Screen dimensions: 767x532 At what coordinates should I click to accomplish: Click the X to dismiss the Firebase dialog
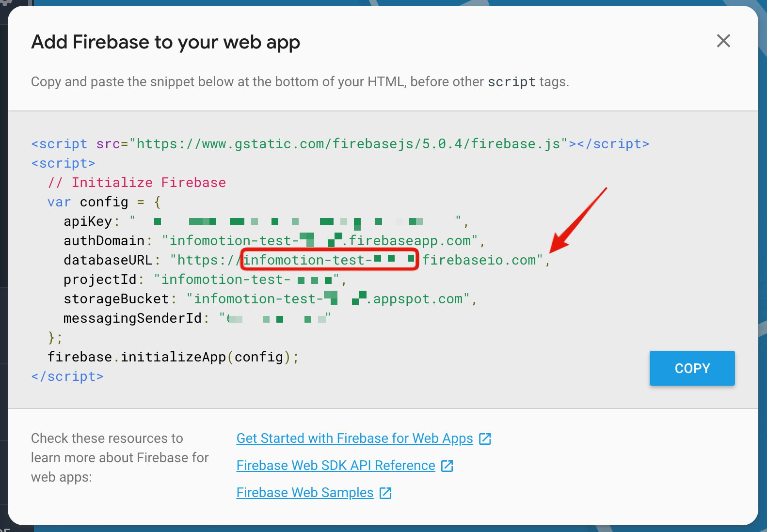(x=723, y=41)
